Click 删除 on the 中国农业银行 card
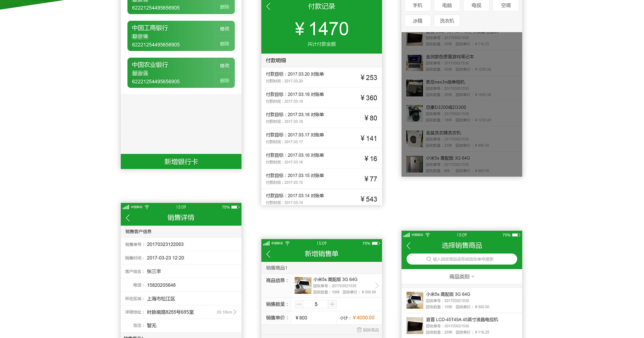The width and height of the screenshot is (644, 338). tap(224, 80)
